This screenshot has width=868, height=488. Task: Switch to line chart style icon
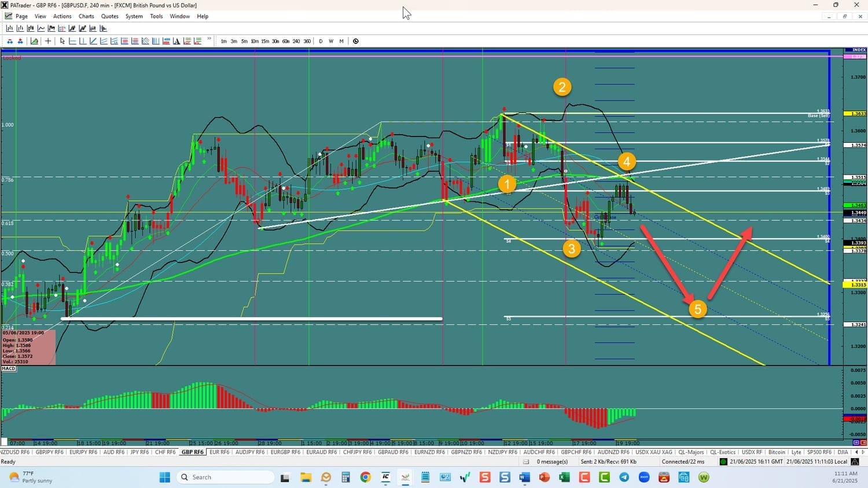coord(41,28)
